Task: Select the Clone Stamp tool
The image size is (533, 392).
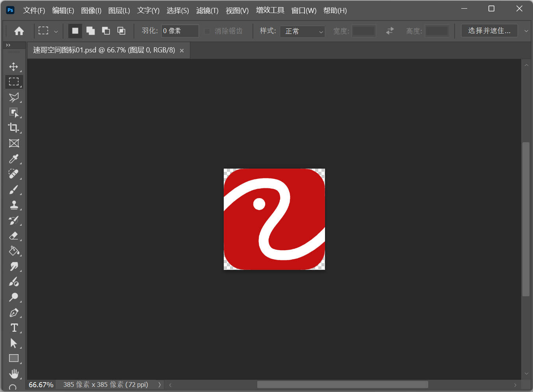Action: click(14, 205)
